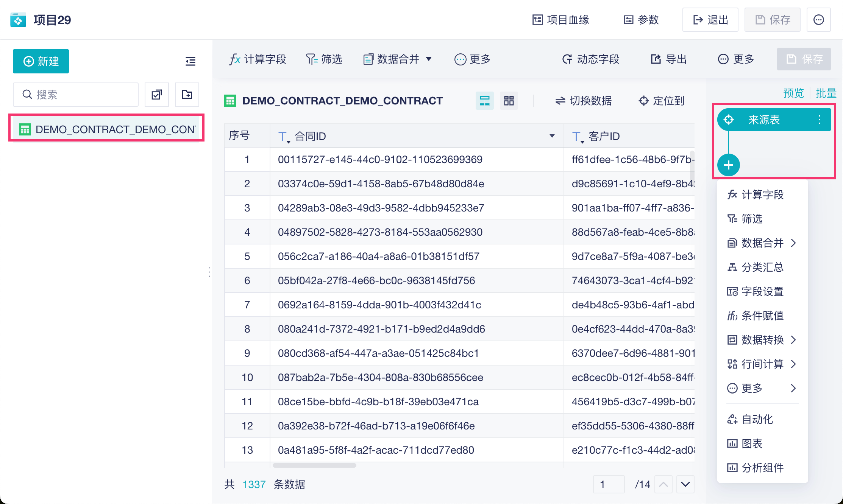Click the 新建 button
This screenshot has width=843, height=504.
[x=41, y=61]
